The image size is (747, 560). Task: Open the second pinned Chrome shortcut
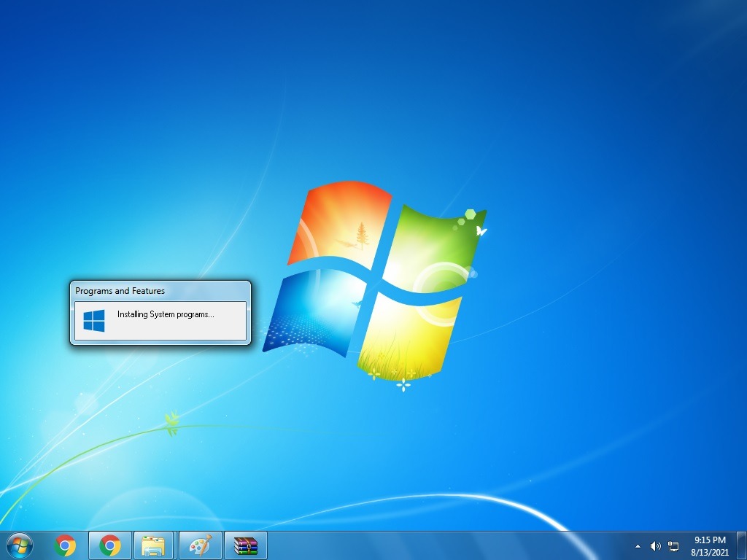[x=109, y=545]
